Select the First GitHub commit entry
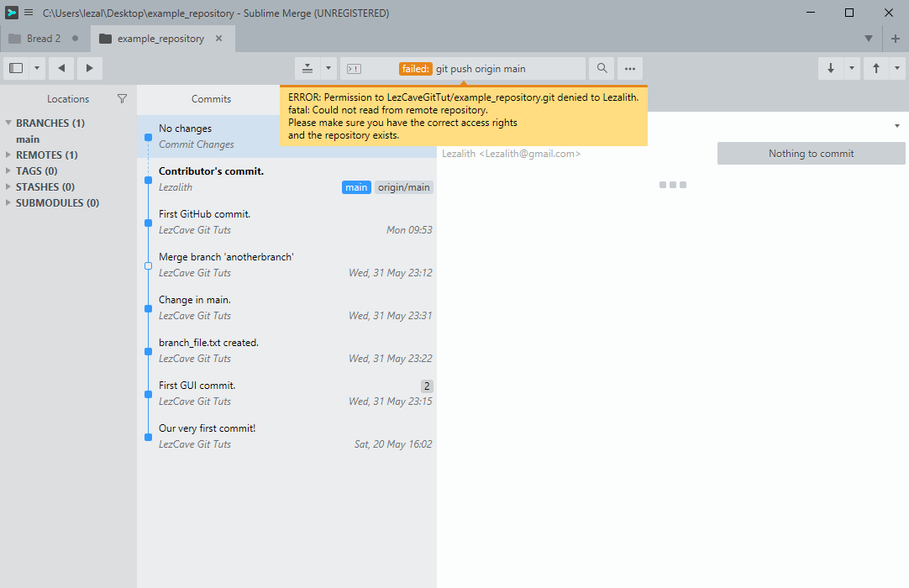 [x=287, y=222]
